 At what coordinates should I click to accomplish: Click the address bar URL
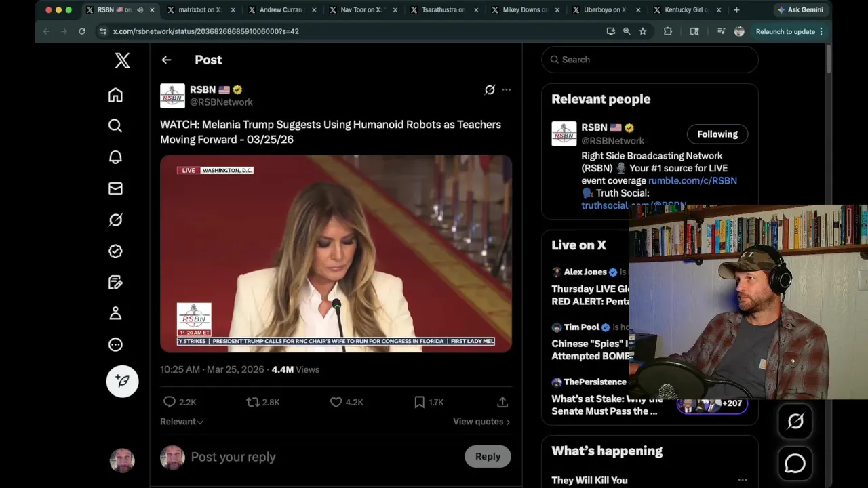[x=206, y=31]
